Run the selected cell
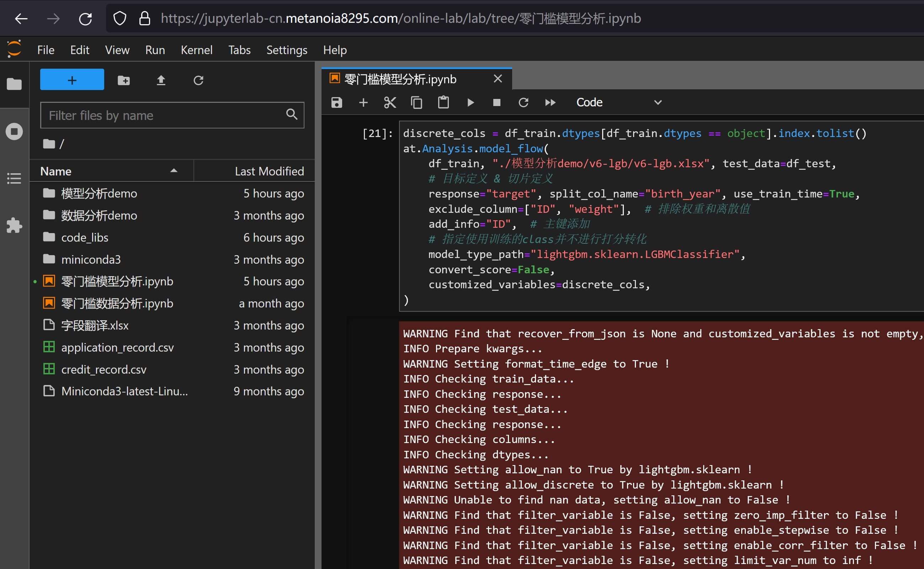Viewport: 924px width, 569px height. pyautogui.click(x=470, y=102)
